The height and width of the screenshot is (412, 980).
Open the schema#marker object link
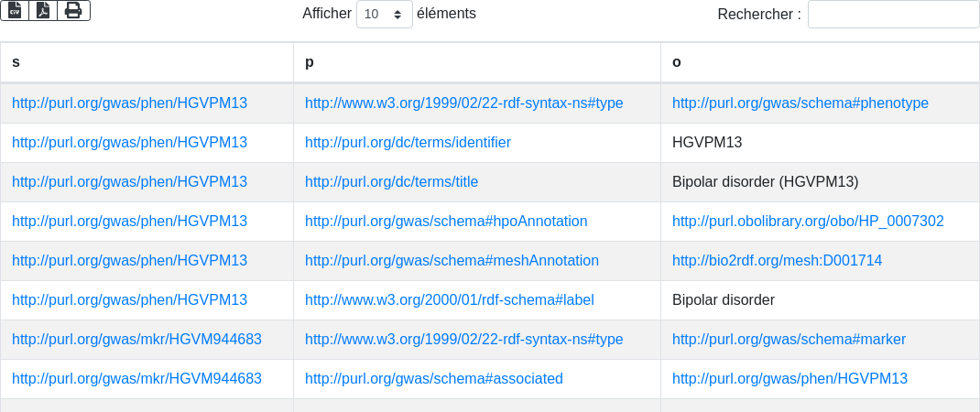[x=789, y=340]
